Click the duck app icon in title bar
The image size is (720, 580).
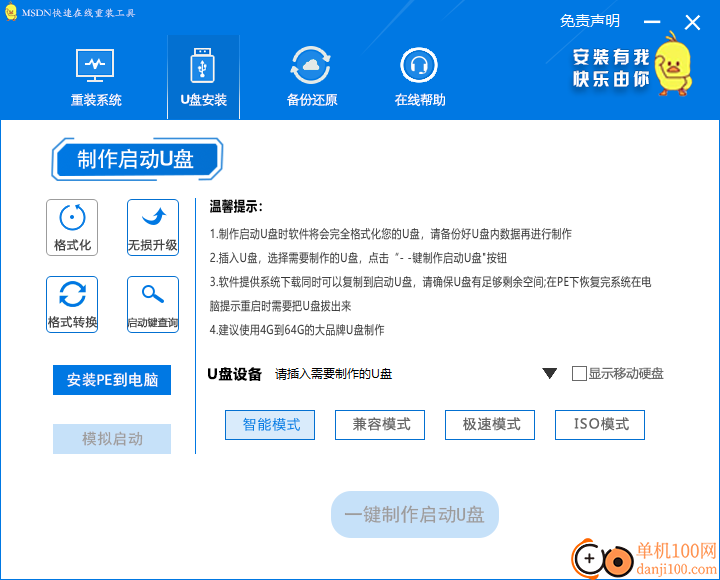coord(11,12)
